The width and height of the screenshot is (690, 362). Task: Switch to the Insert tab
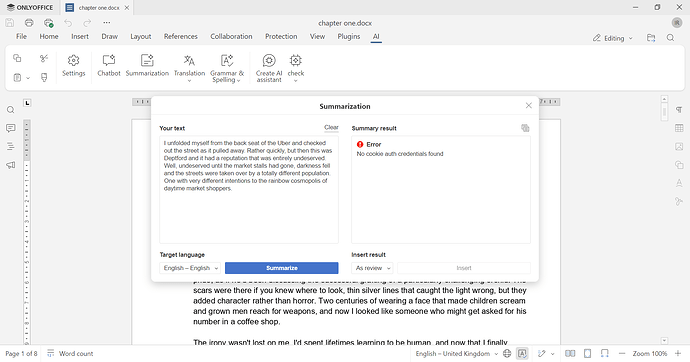point(80,37)
